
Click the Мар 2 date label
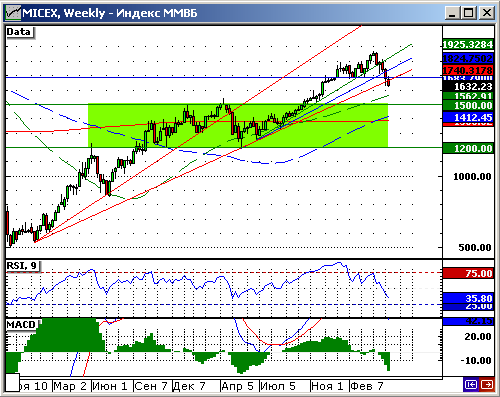point(70,386)
